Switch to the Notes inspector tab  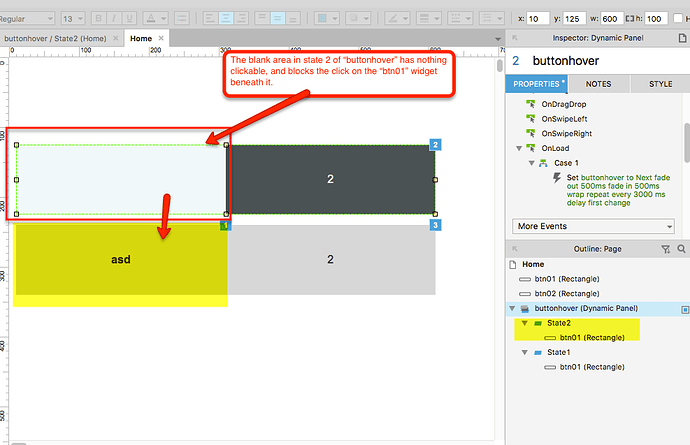click(598, 85)
